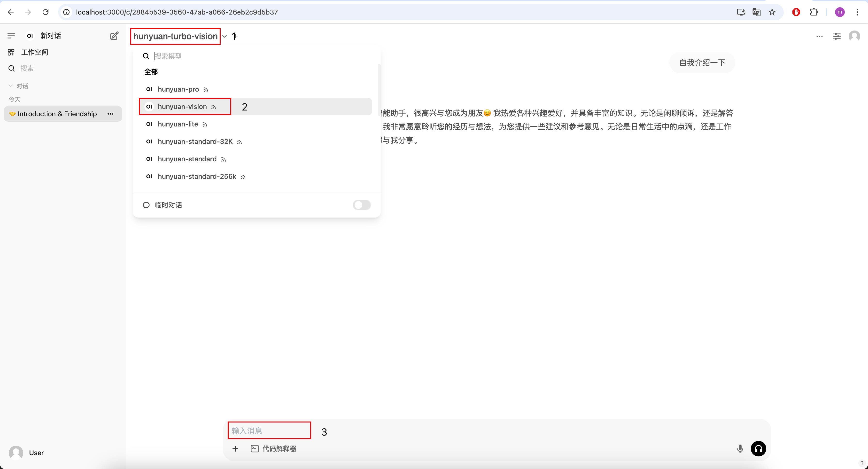Expand the hunyuan-turbo-vision model selector chevron
Viewport: 868px width, 469px height.
click(x=225, y=36)
